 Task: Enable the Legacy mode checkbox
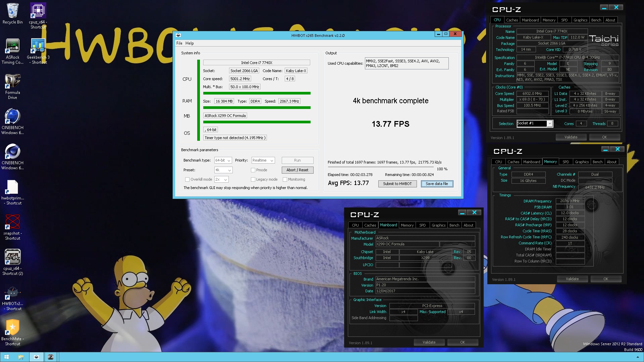[x=253, y=180]
